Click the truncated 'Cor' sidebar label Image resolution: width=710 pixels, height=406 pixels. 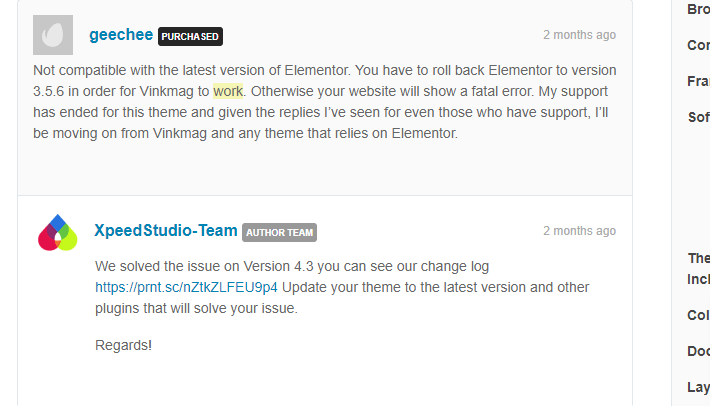pos(698,45)
